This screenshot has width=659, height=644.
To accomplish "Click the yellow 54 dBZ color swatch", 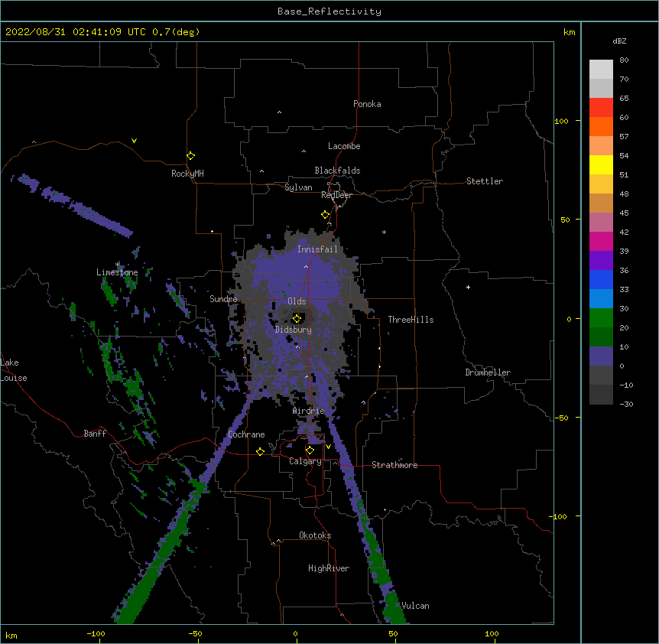I will 601,164.
